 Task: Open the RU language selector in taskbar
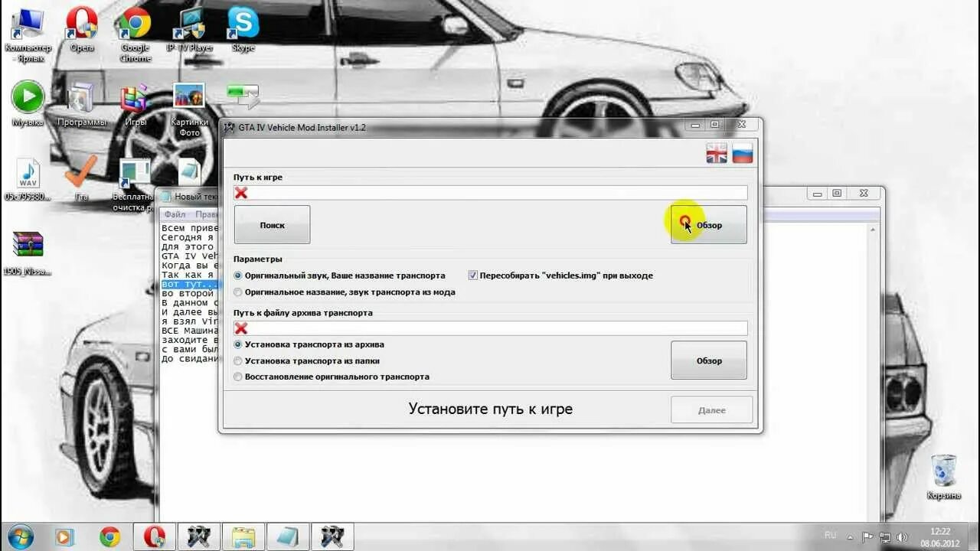point(830,535)
